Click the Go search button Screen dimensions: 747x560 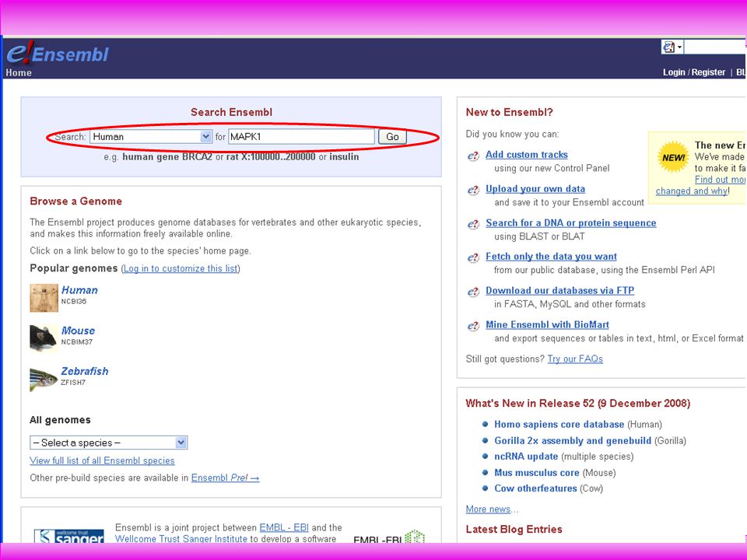(x=392, y=137)
